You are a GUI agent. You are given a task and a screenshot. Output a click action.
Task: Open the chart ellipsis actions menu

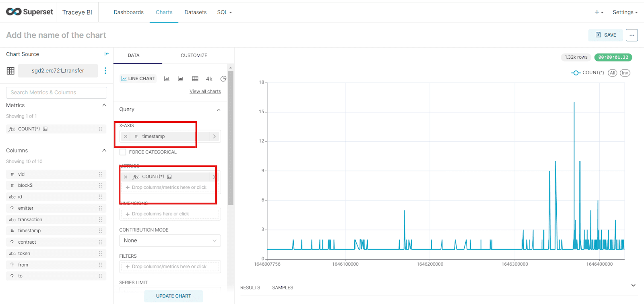pos(632,35)
